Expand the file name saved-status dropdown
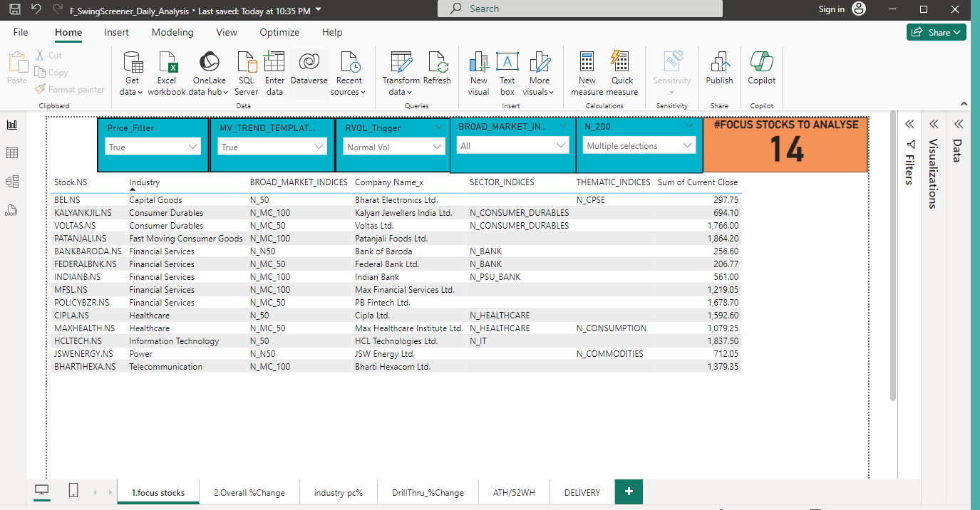Screen dimensions: 980x510 [318, 10]
